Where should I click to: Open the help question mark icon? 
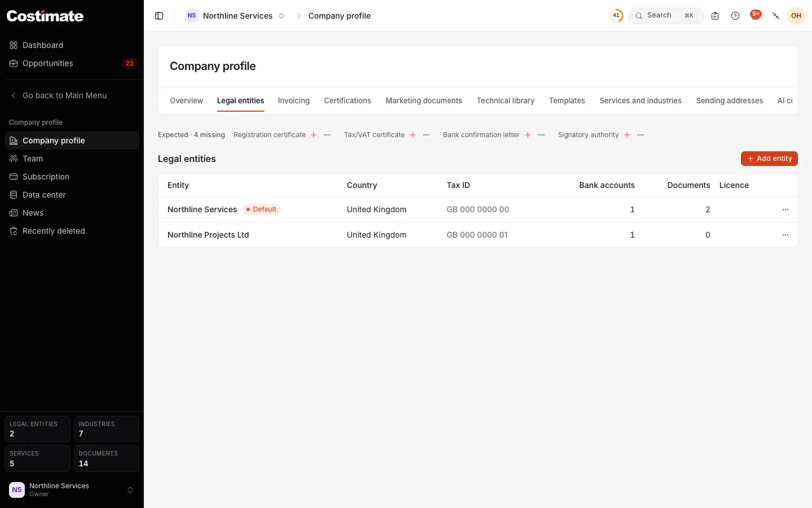pyautogui.click(x=735, y=16)
